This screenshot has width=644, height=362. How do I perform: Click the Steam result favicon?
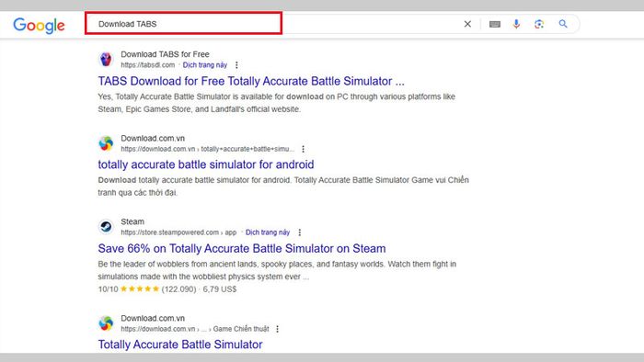(x=106, y=226)
